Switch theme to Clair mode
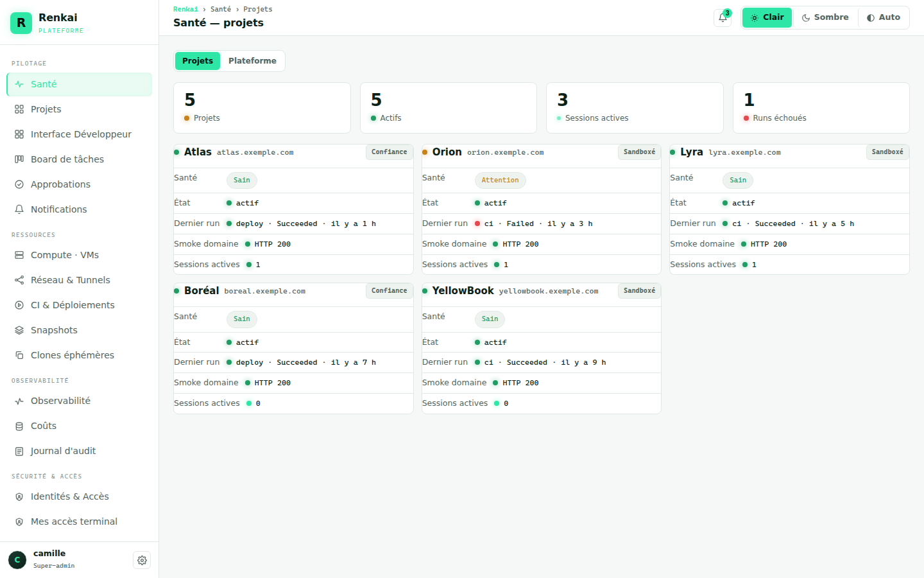924x578 pixels. pyautogui.click(x=767, y=17)
